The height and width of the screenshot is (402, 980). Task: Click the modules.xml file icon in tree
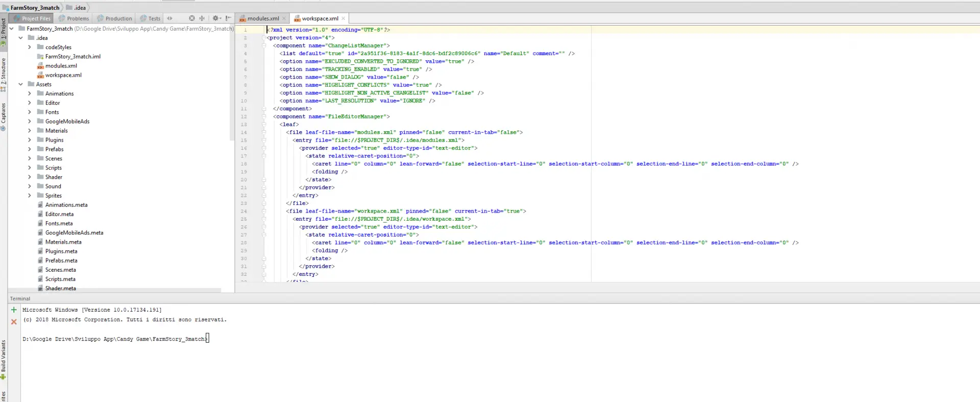click(x=40, y=65)
